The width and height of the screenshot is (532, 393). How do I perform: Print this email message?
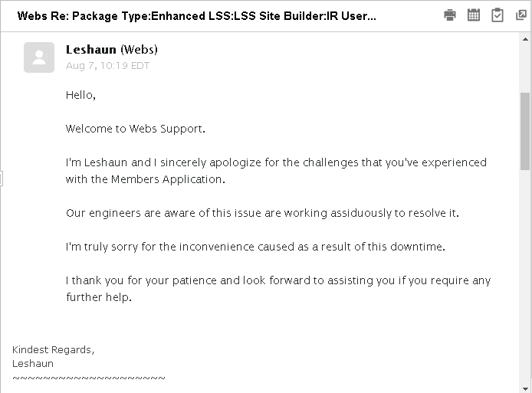coord(450,15)
